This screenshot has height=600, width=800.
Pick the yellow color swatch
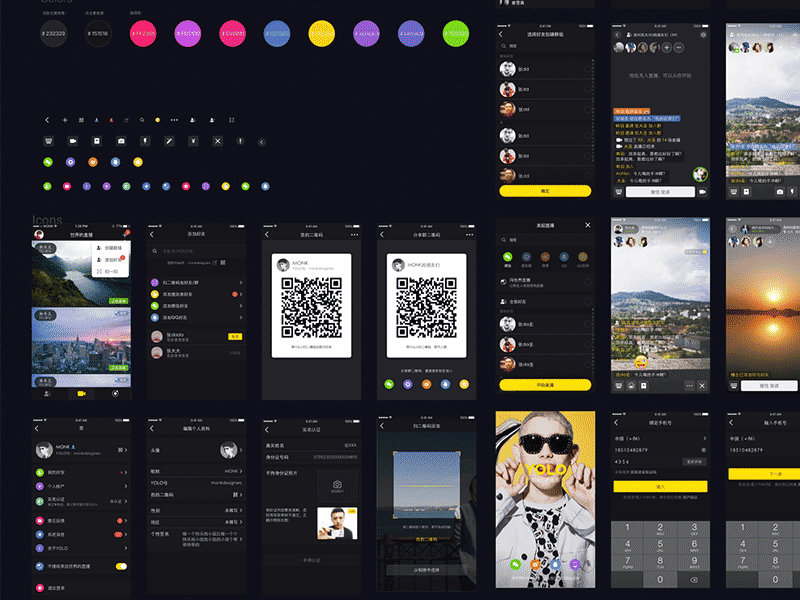click(x=321, y=34)
